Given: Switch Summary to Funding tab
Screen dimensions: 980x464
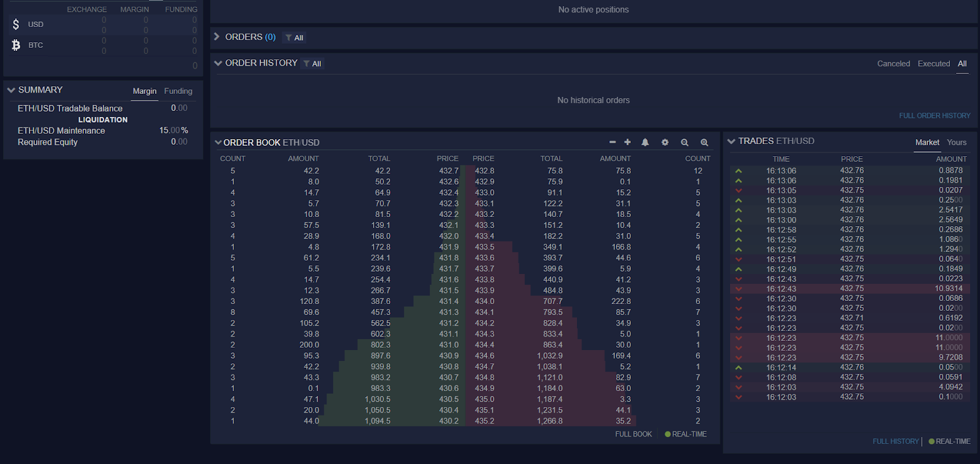Looking at the screenshot, I should (x=178, y=91).
